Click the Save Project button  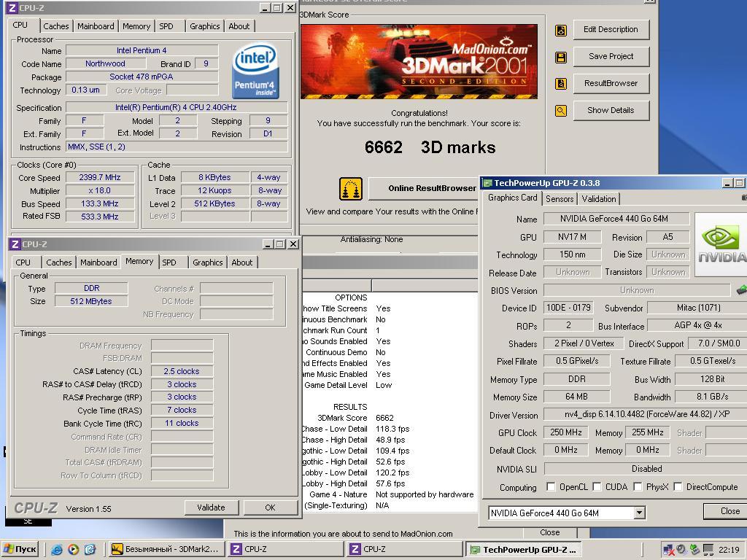coord(611,56)
